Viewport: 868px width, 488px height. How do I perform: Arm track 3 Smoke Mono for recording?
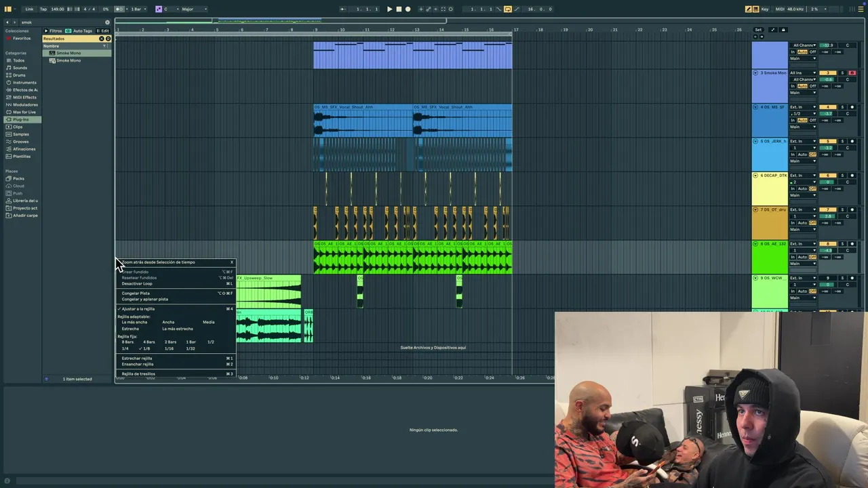[x=852, y=73]
